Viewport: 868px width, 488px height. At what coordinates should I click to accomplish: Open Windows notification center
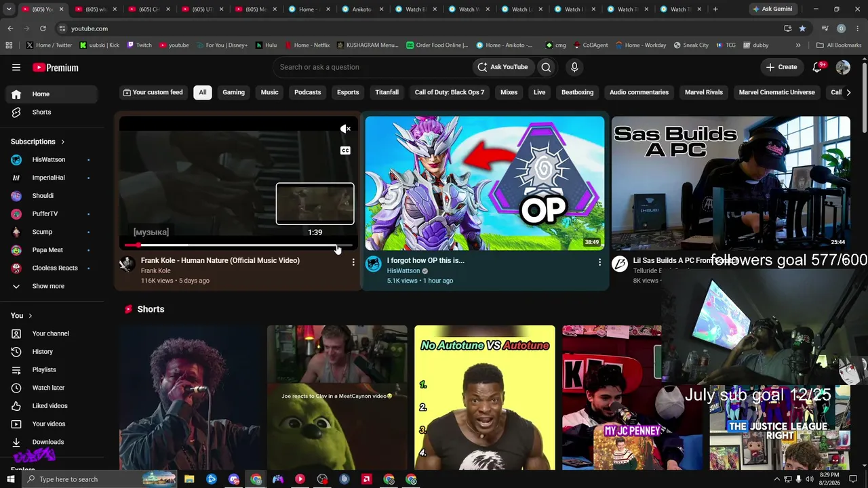pyautogui.click(x=853, y=479)
